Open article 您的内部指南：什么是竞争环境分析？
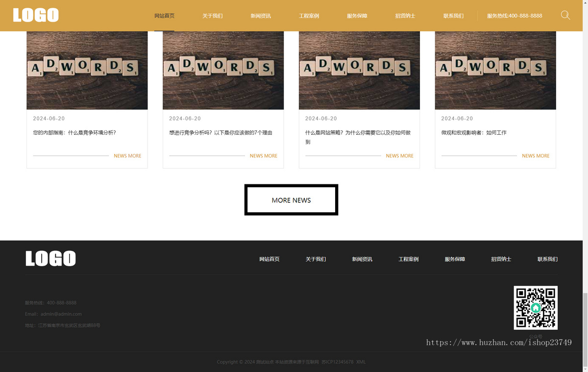Screen dimensions: 588x372 [x=74, y=132]
